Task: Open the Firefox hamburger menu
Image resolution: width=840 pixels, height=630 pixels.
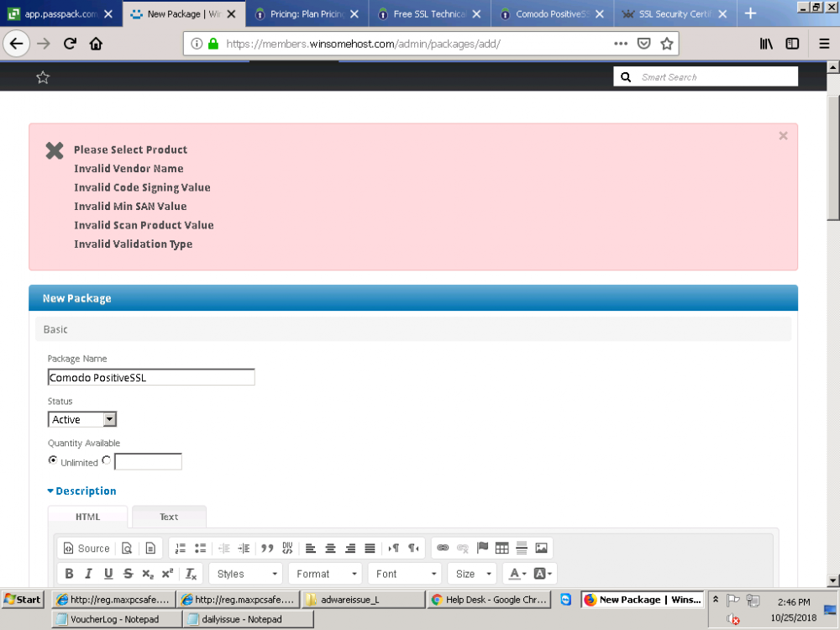Action: [x=825, y=44]
